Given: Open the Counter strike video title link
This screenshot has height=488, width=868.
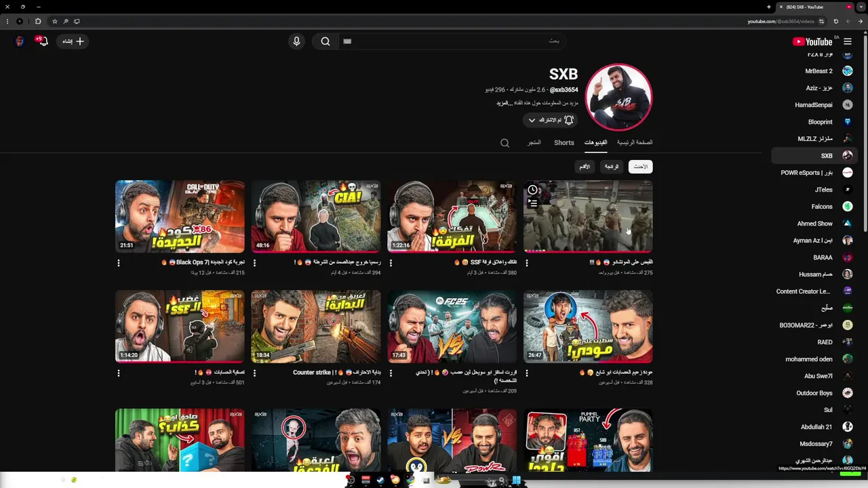Looking at the screenshot, I should 337,372.
